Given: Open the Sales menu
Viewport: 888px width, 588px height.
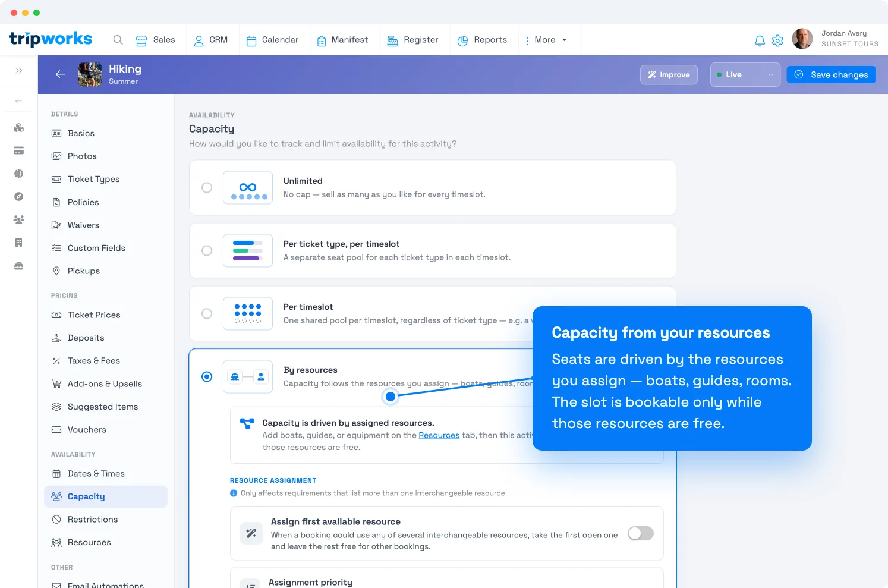Looking at the screenshot, I should tap(155, 40).
